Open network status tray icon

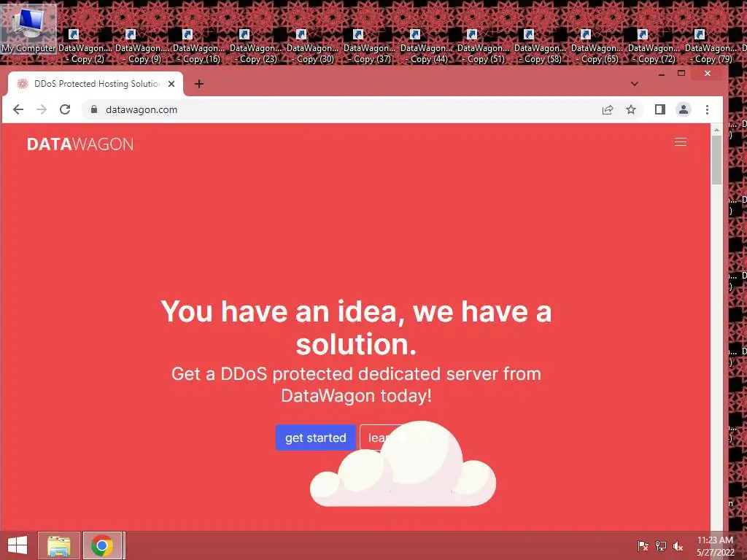[x=661, y=545]
